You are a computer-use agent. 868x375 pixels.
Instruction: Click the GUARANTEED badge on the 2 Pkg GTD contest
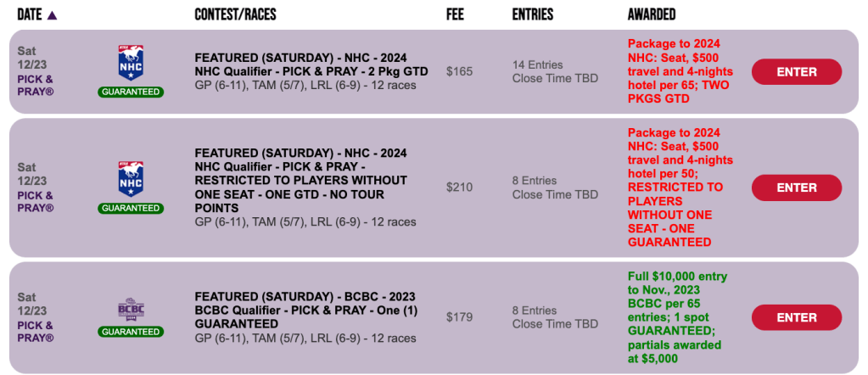(130, 92)
